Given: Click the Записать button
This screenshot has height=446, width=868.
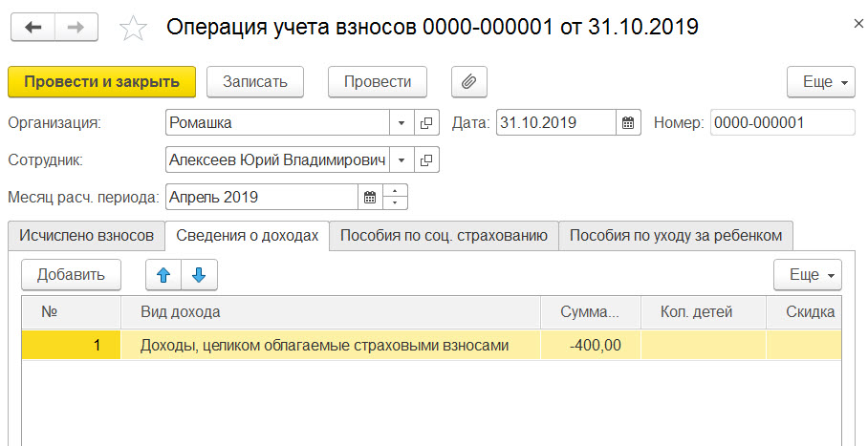Looking at the screenshot, I should point(255,82).
